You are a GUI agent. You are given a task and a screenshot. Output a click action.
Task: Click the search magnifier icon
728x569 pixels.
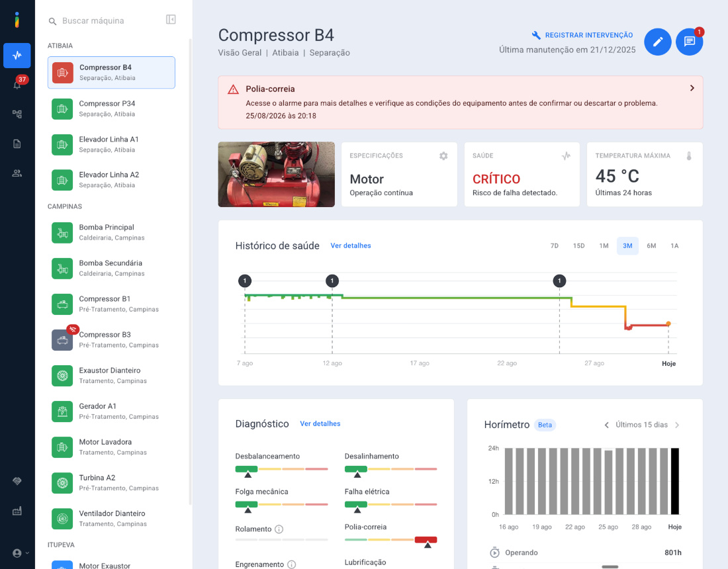click(x=52, y=21)
